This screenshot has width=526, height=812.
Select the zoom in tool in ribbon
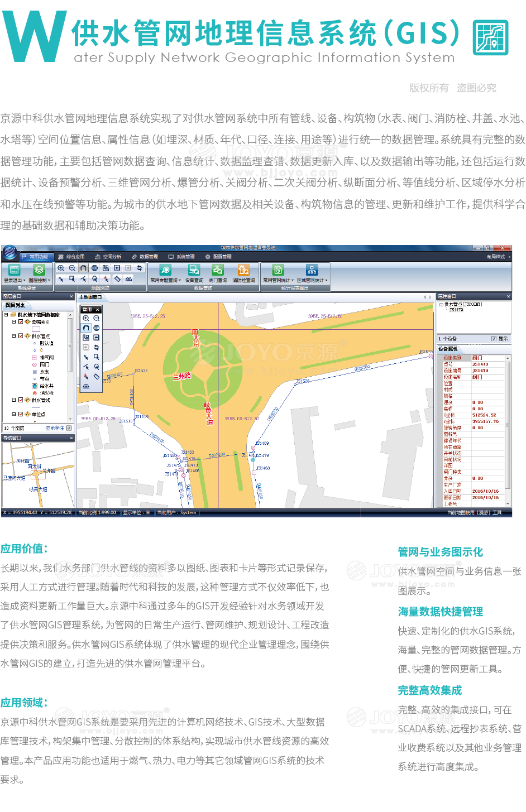(x=61, y=268)
